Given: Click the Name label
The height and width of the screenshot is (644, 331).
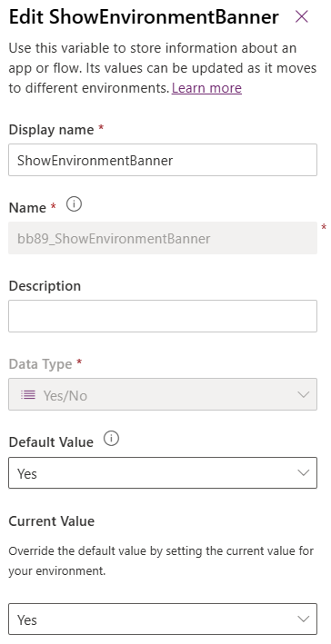Looking at the screenshot, I should pyautogui.click(x=27, y=208).
